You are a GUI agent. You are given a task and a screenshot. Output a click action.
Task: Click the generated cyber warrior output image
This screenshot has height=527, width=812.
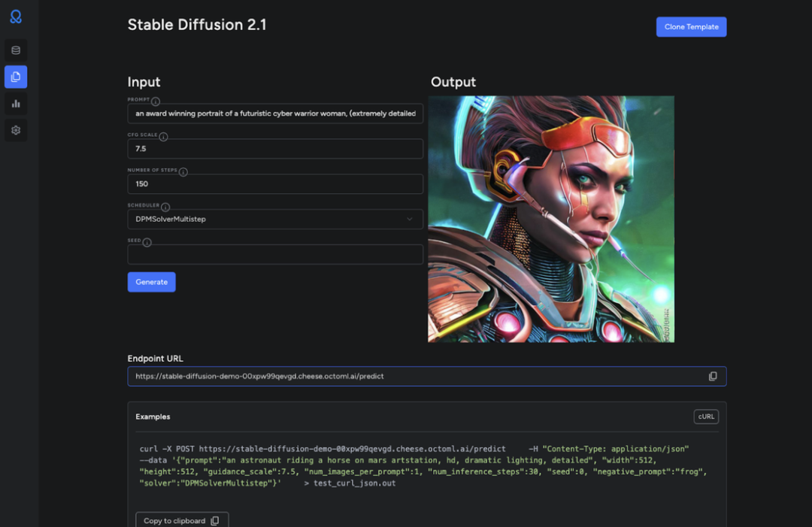551,219
